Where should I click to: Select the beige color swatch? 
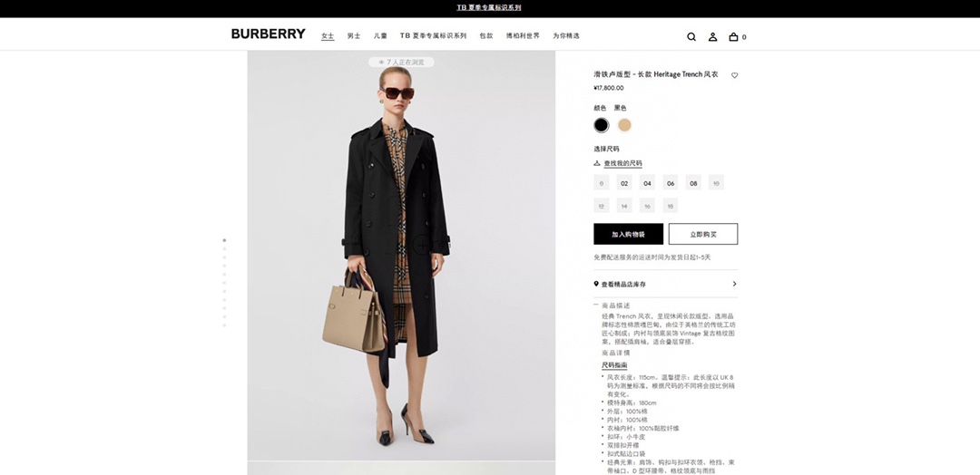(x=624, y=125)
